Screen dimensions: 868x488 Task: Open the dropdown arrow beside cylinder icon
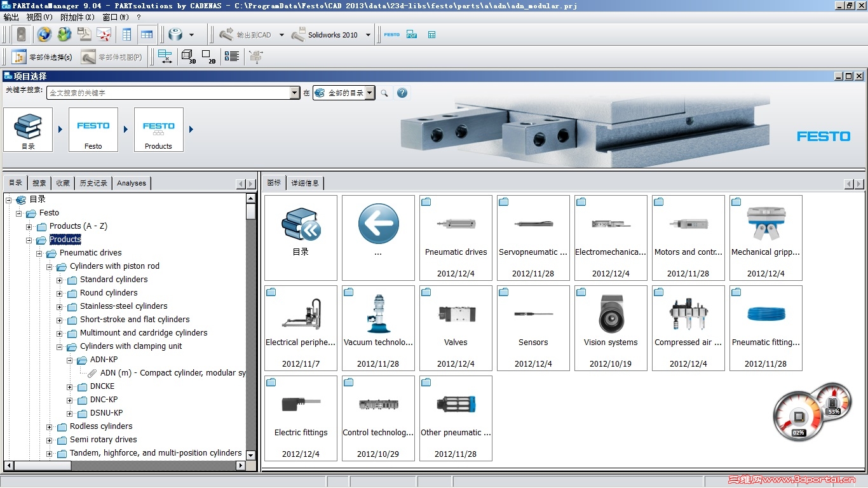pos(191,35)
